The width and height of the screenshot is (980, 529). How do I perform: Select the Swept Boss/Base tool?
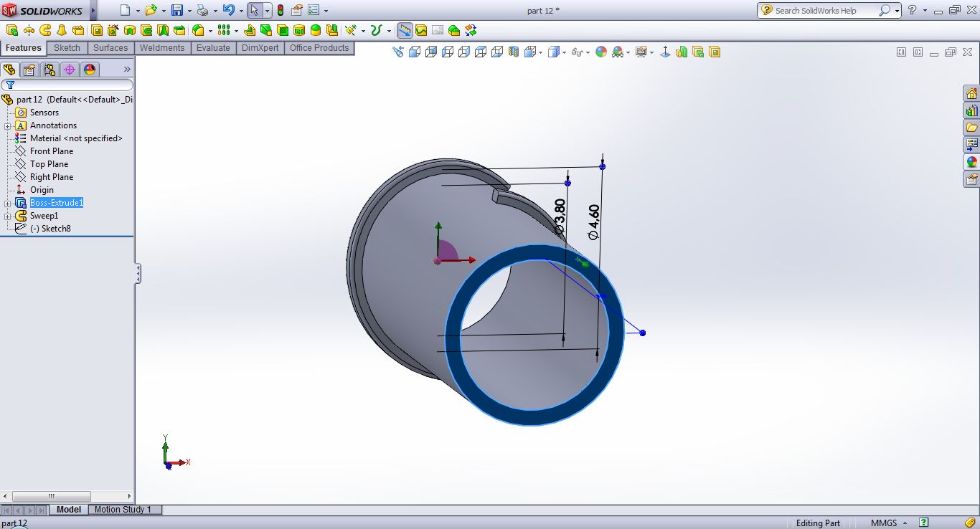(45, 30)
